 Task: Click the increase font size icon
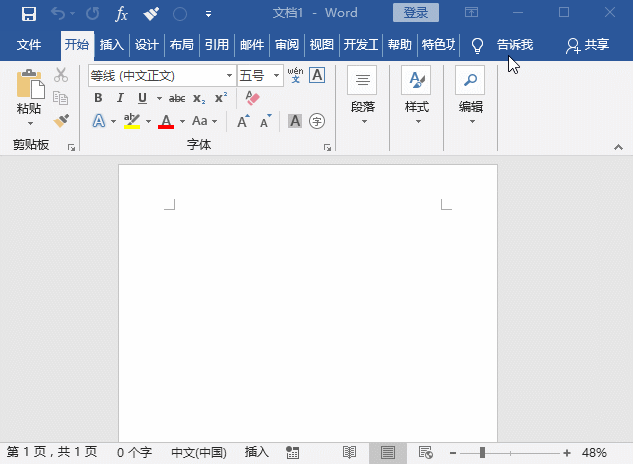[243, 121]
